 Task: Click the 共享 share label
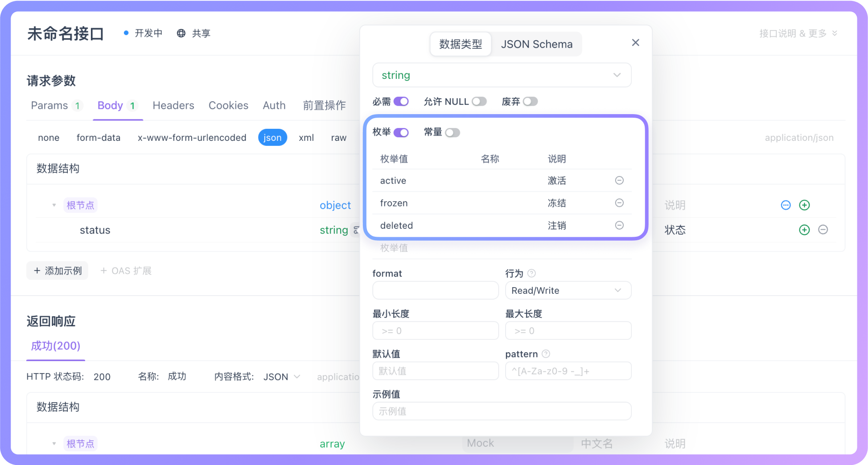[201, 33]
